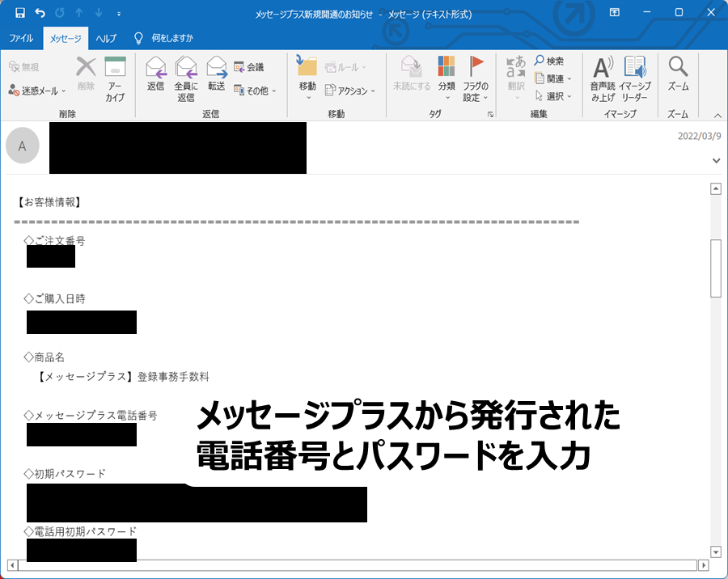Click the 【メッセージプラス】登録事務手数料 line
This screenshot has width=728, height=579.
tap(122, 377)
